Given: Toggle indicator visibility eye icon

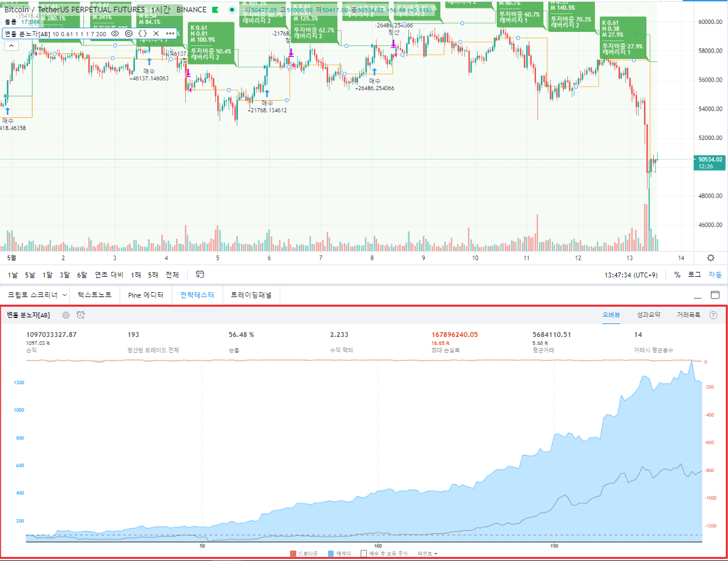Looking at the screenshot, I should (115, 33).
